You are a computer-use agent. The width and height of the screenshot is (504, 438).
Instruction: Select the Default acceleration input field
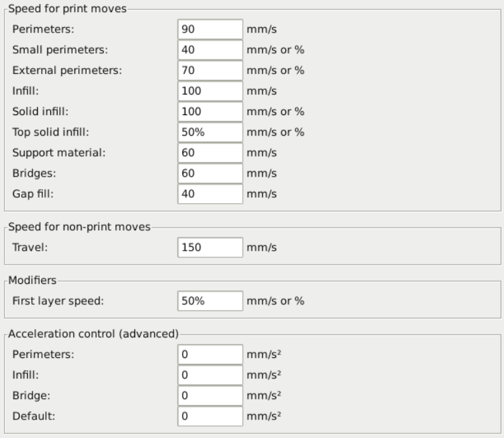pos(211,416)
